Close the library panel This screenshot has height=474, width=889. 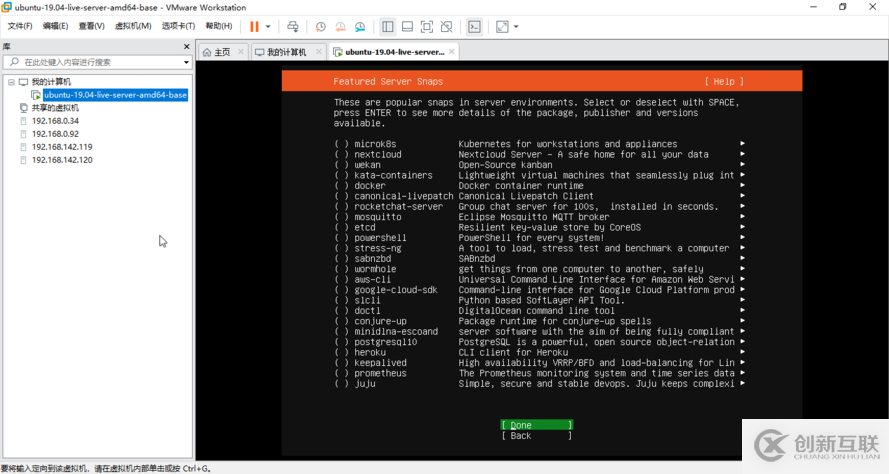(x=187, y=46)
